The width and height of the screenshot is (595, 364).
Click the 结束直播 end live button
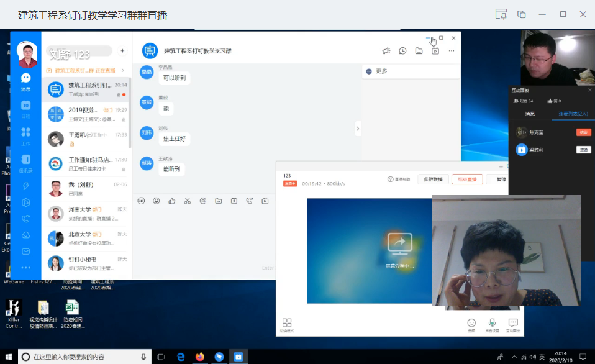pos(467,179)
